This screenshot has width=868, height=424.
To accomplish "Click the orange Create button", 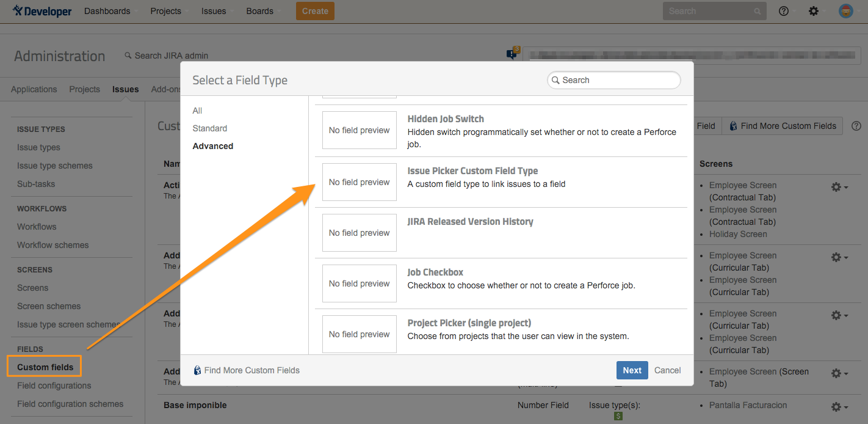I will pyautogui.click(x=315, y=11).
